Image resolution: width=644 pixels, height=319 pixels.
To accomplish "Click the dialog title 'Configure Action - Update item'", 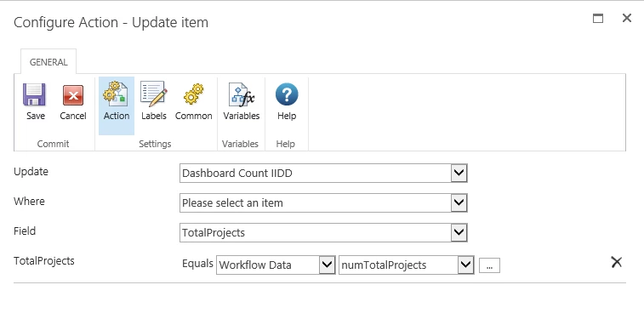I will (111, 22).
